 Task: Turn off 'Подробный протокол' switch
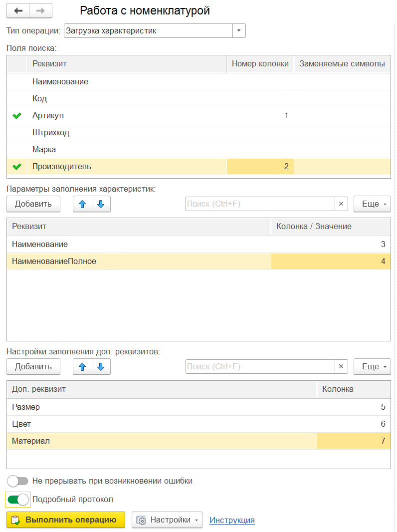tap(18, 500)
